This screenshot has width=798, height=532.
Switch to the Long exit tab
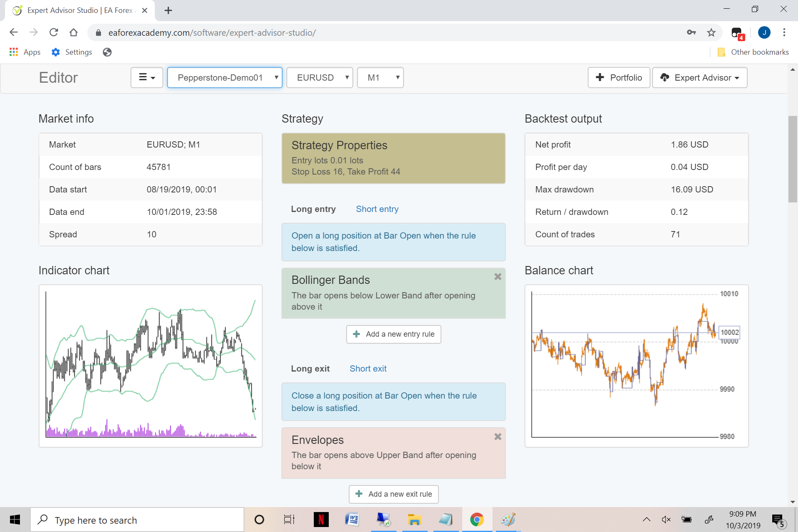310,369
